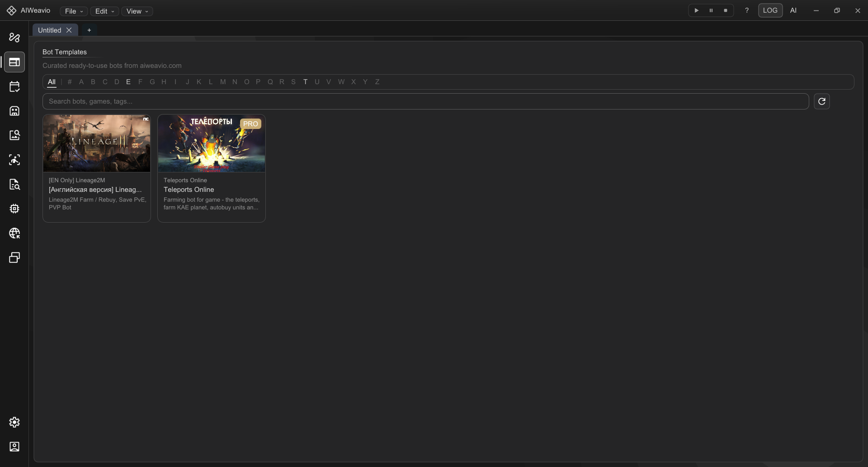Open the motion capture frame sidebar icon
This screenshot has width=868, height=467.
[x=14, y=160]
